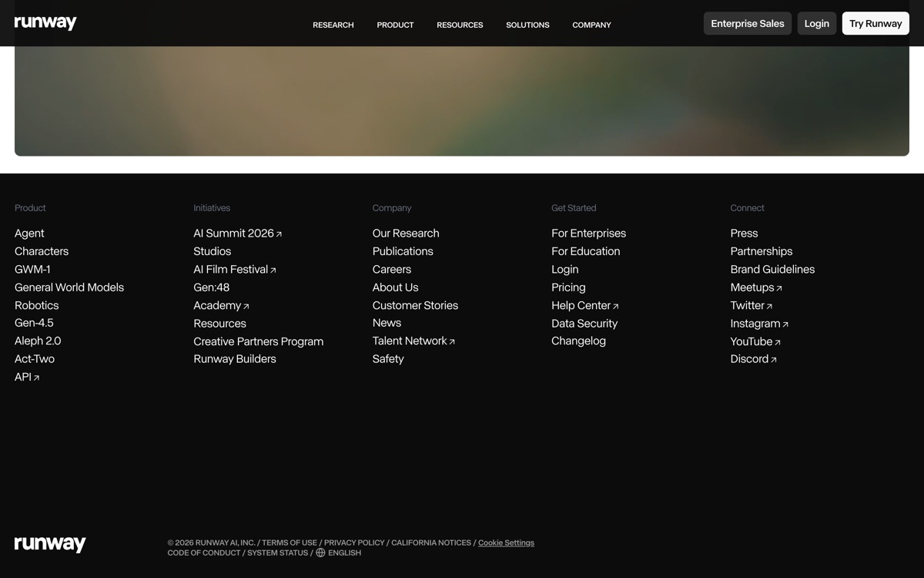The width and height of the screenshot is (924, 578).
Task: Click the Login button in the header
Action: point(817,23)
